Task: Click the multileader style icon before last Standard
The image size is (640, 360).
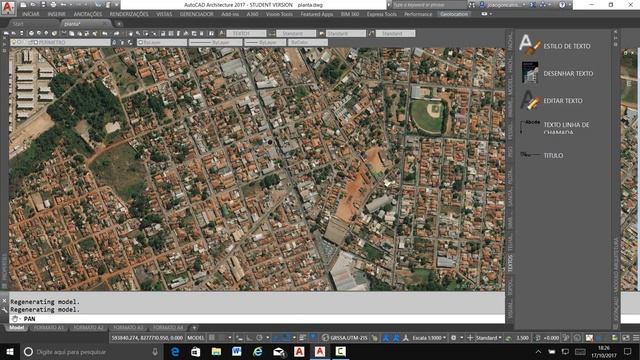Action: click(371, 33)
